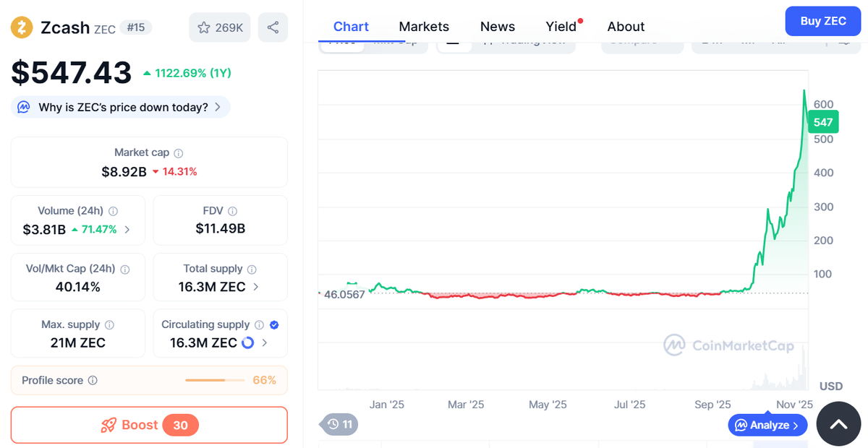The image size is (868, 448).
Task: Click the FDV info icon
Action: coord(232,211)
